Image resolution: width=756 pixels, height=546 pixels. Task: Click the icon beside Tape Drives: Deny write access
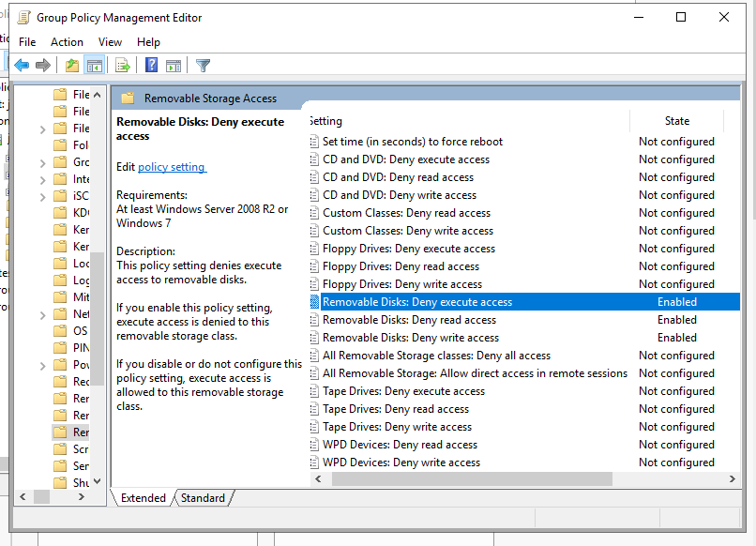click(316, 426)
